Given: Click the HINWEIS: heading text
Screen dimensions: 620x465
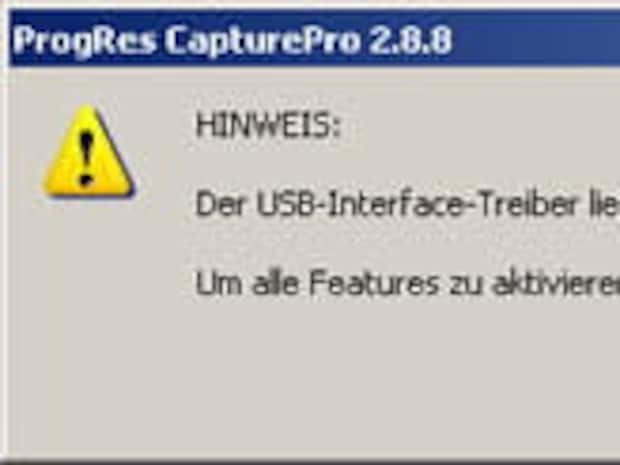Looking at the screenshot, I should pyautogui.click(x=268, y=126).
